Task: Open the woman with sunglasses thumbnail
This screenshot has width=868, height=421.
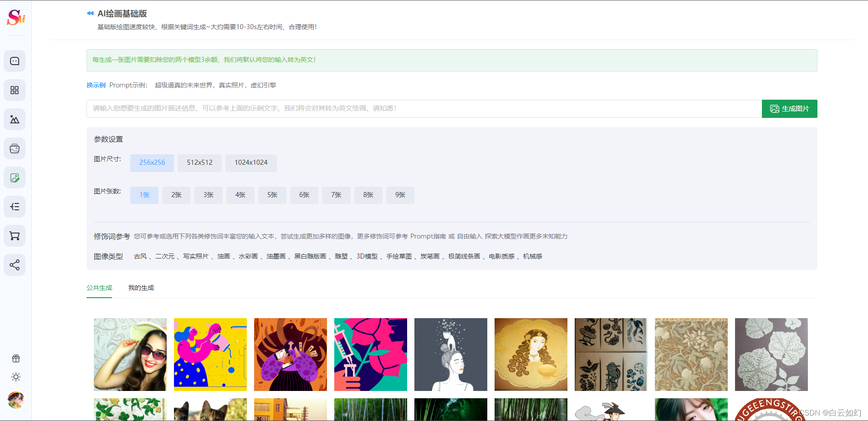Action: click(x=130, y=355)
